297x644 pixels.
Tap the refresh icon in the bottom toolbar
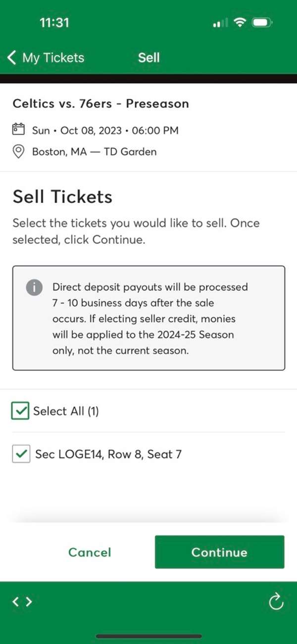pyautogui.click(x=276, y=601)
